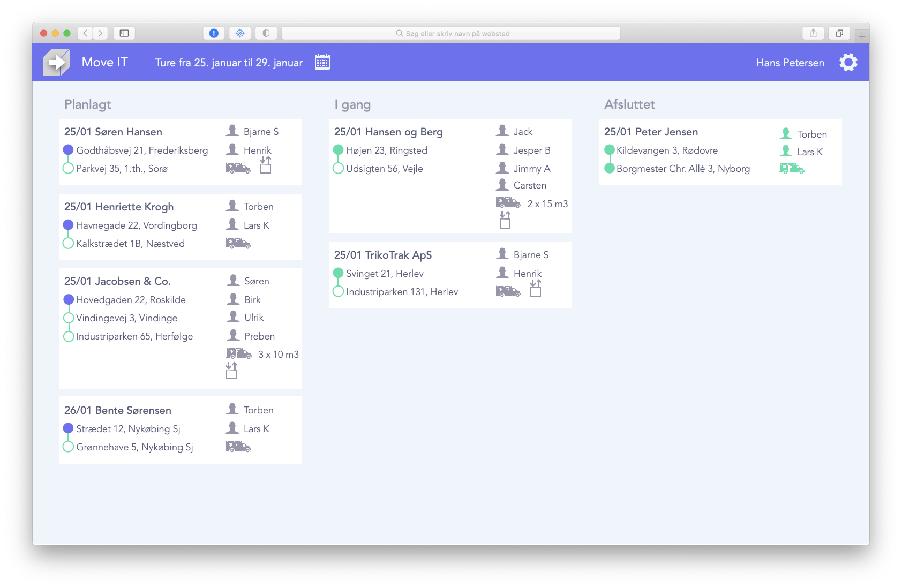The image size is (902, 588).
Task: Click the elevator icon on Hansen og Berg card
Action: [x=505, y=220]
